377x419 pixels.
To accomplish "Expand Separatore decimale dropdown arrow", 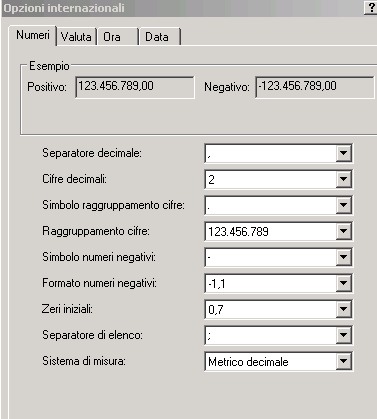I will (x=343, y=154).
